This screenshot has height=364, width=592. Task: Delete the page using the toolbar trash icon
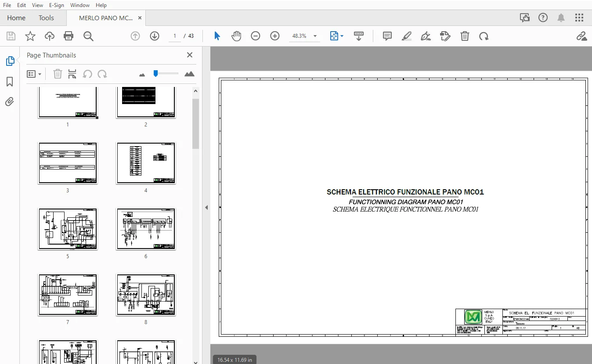click(x=465, y=36)
